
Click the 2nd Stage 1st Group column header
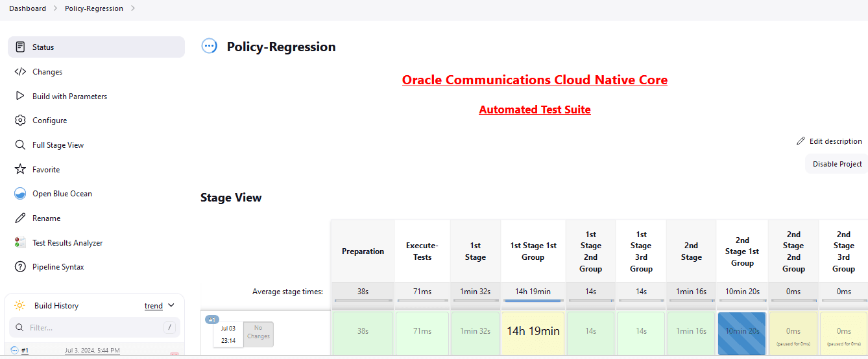tap(742, 251)
